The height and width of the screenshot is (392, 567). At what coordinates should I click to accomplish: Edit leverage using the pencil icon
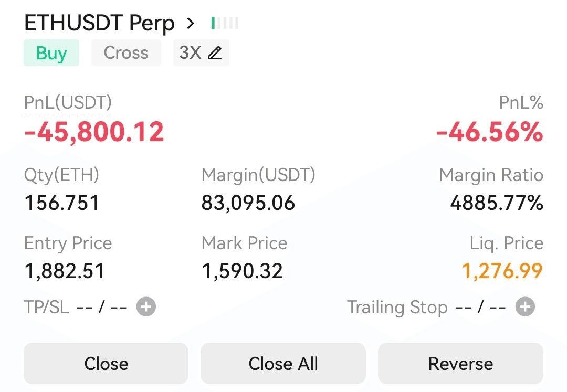[215, 53]
